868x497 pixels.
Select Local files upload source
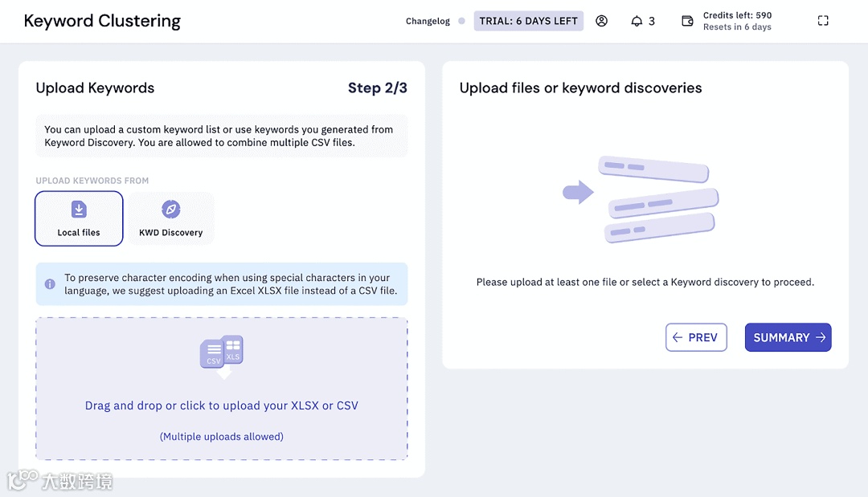[x=79, y=218]
